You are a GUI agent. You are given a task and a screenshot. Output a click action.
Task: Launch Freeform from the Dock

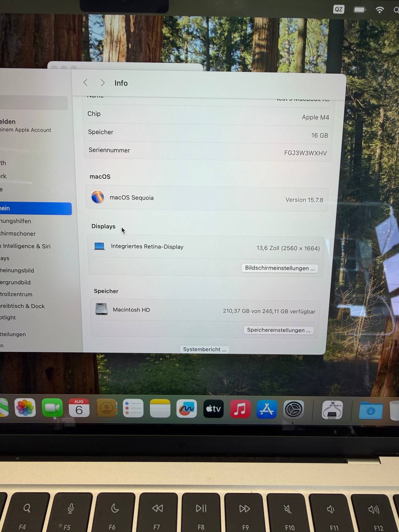click(187, 409)
